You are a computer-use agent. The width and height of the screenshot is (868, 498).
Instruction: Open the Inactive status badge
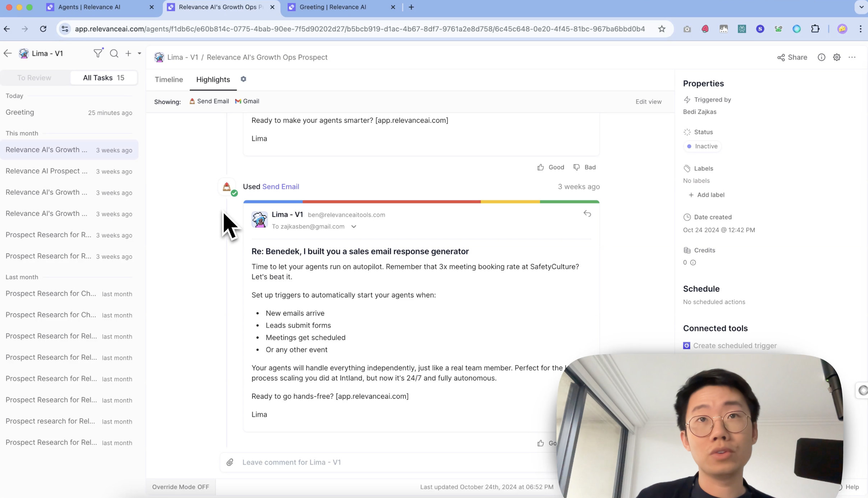pos(702,146)
